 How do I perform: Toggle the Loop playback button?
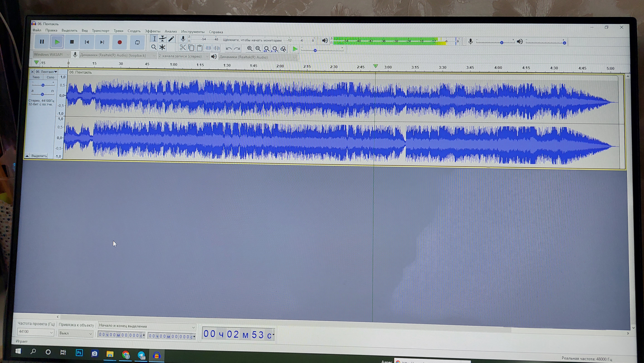click(137, 43)
